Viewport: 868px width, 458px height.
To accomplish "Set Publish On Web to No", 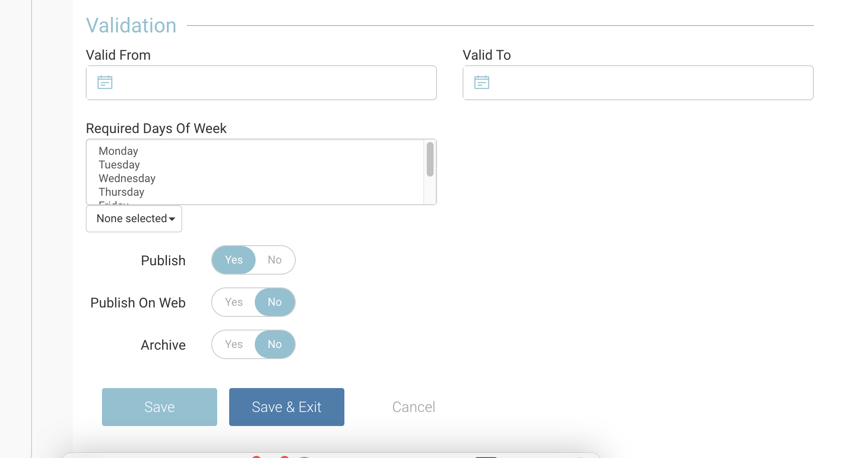I will click(x=275, y=302).
